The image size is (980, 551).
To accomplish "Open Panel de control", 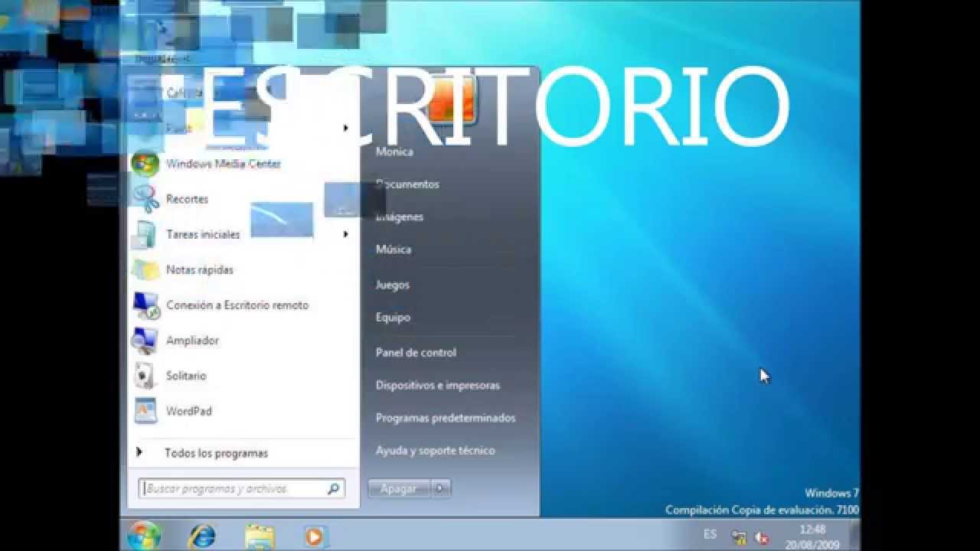I will (416, 353).
